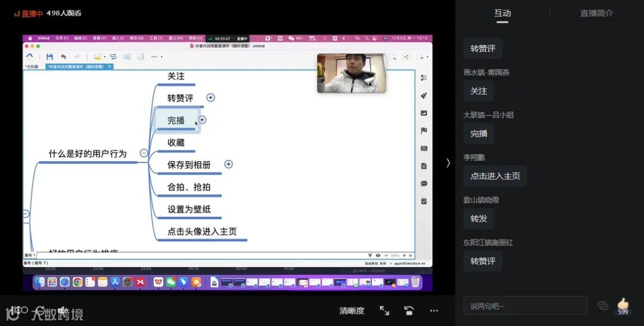
Task: Expand the 转赞评 node plus button
Action: tap(210, 97)
